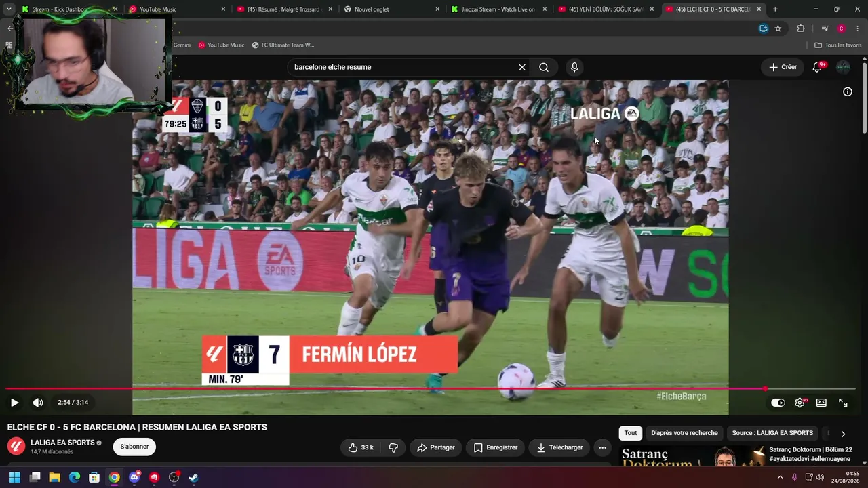This screenshot has height=488, width=868.
Task: Bookmark this page with the star
Action: point(778,28)
